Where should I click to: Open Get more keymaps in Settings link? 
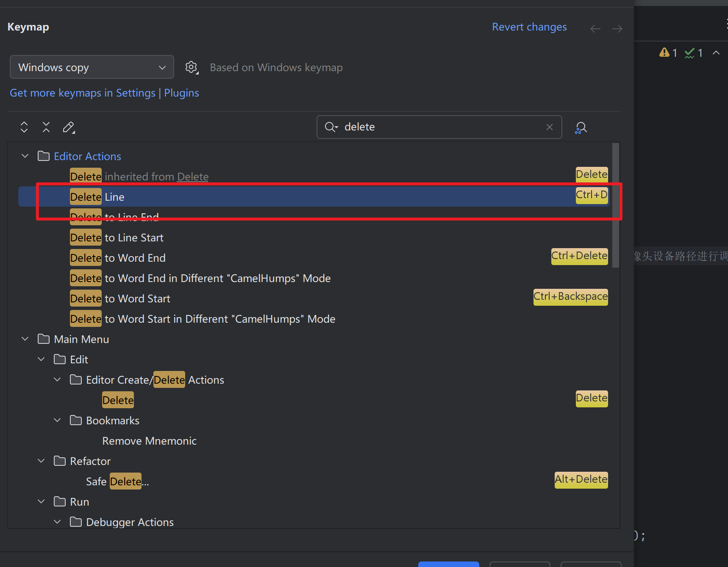tap(104, 93)
